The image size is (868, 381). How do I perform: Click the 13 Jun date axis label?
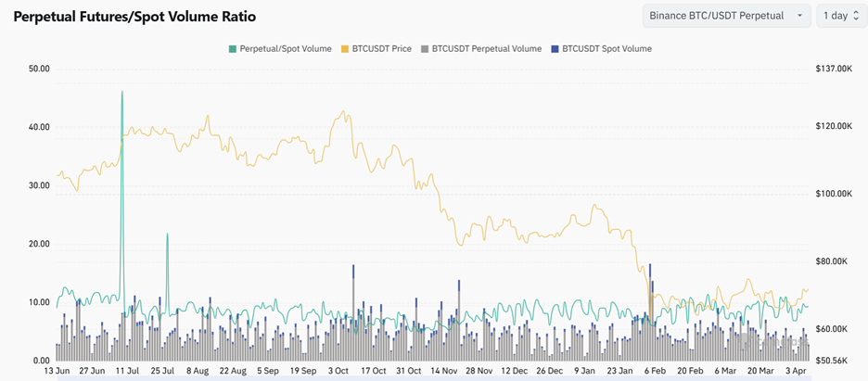pyautogui.click(x=57, y=371)
